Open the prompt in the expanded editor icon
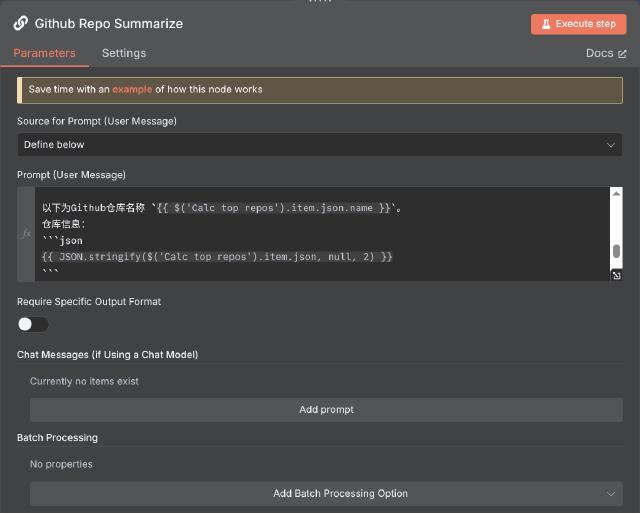The image size is (640, 513). point(616,275)
